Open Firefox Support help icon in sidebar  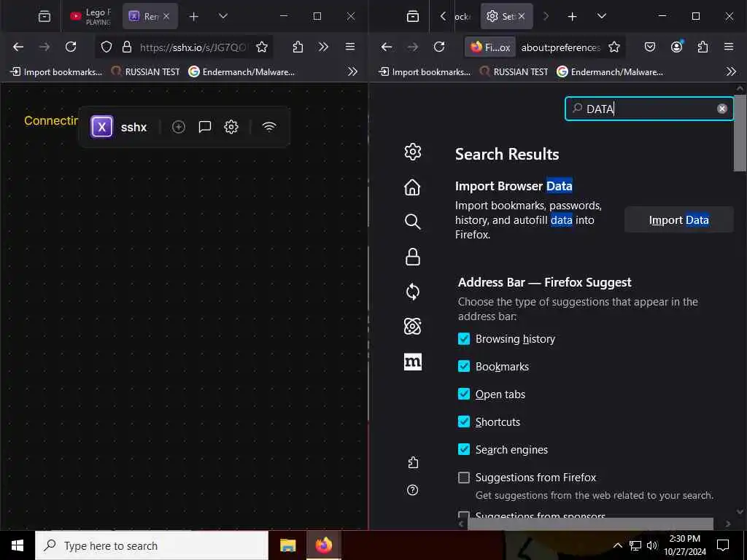pyautogui.click(x=413, y=490)
